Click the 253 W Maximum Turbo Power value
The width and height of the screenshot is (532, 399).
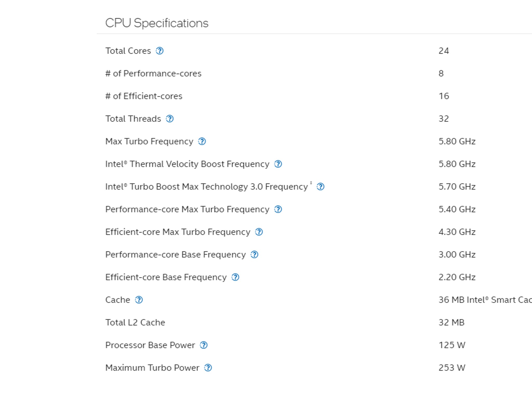pyautogui.click(x=452, y=368)
